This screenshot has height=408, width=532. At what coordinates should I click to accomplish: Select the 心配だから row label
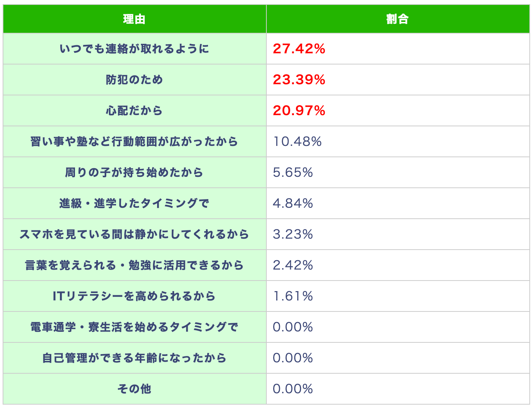pos(135,110)
